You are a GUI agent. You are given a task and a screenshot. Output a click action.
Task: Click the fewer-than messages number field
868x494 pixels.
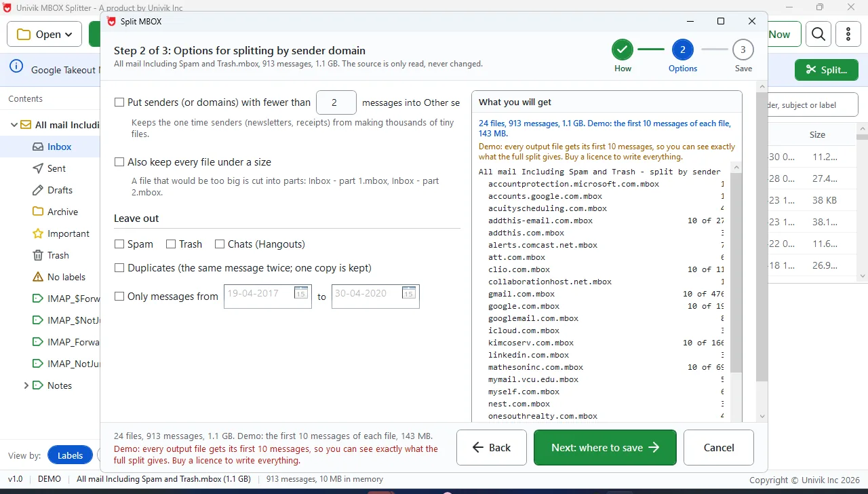pos(336,102)
